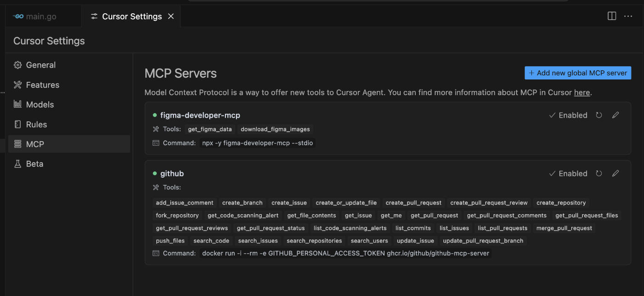Close the Cursor Settings tab
The height and width of the screenshot is (296, 644).
pos(171,17)
